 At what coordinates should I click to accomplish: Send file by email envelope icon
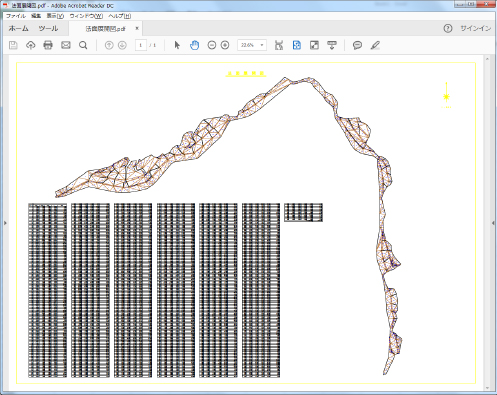[x=66, y=45]
